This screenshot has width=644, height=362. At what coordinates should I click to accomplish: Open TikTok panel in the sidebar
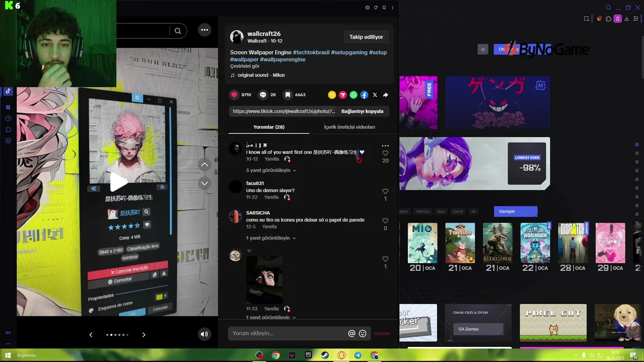[x=8, y=92]
